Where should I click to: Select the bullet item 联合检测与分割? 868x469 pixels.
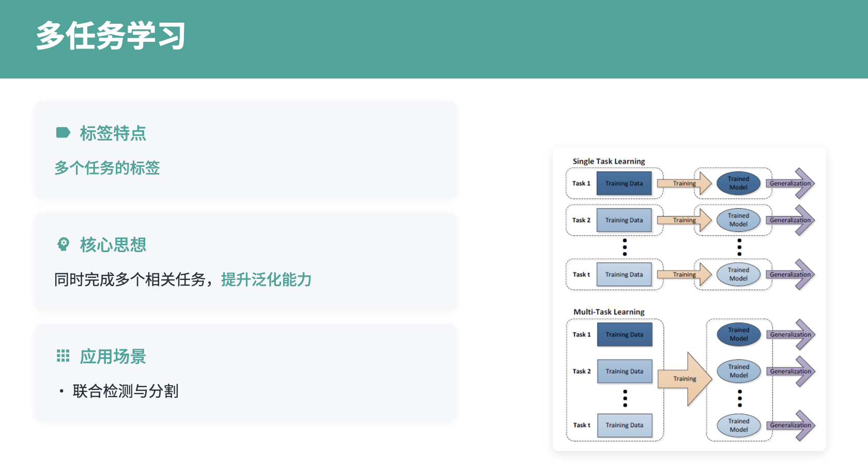tap(127, 391)
